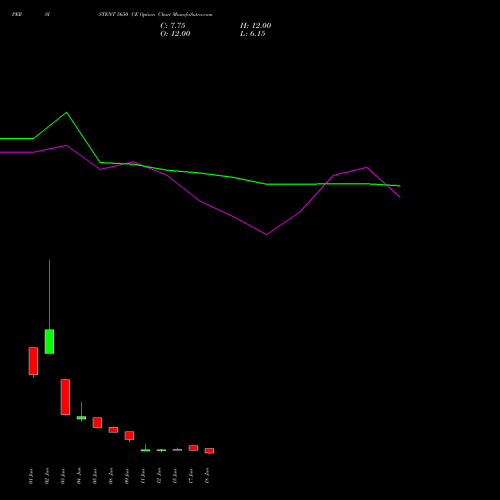
Task: Click the '01 Jan' date axis label
Action: pos(31,476)
